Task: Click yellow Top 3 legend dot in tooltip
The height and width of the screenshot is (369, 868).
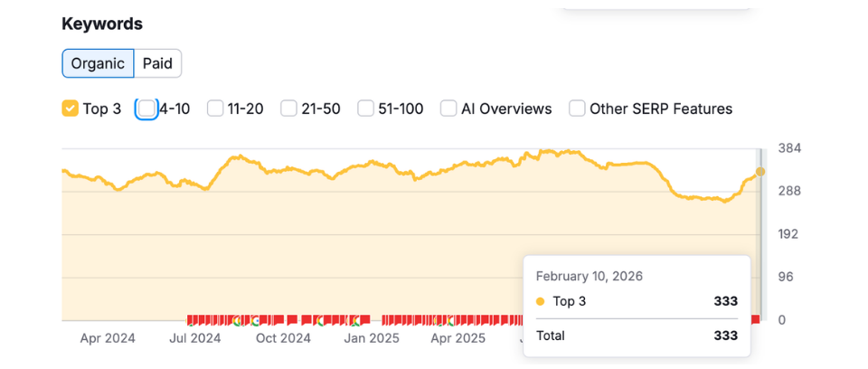Action: (x=541, y=302)
